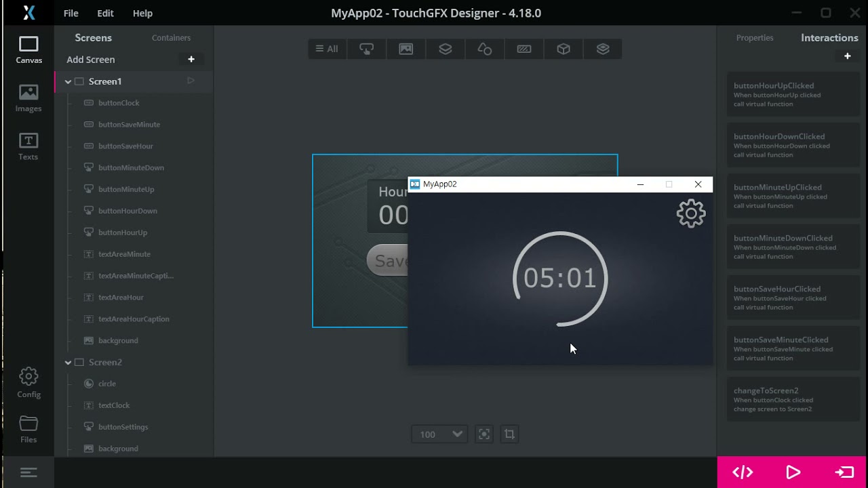Add a new screen with the plus button

pos(191,60)
